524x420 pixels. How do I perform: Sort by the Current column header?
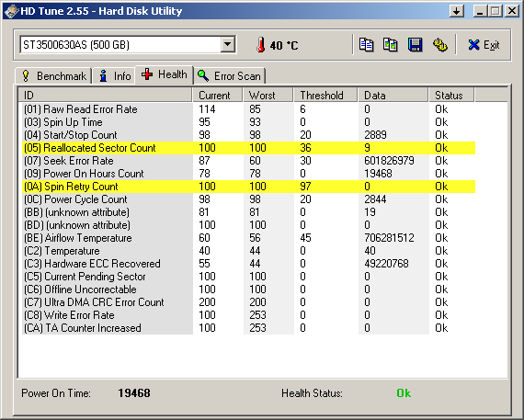218,96
